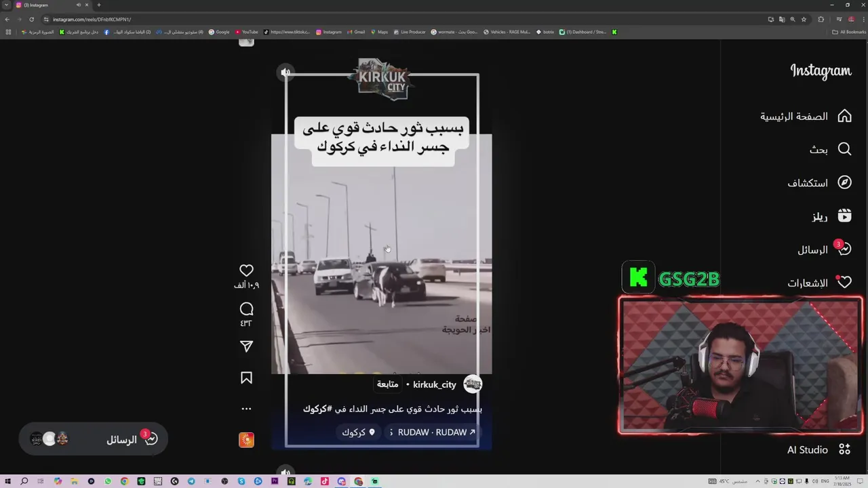
Task: Open the Live Producer bookmark
Action: point(410,32)
